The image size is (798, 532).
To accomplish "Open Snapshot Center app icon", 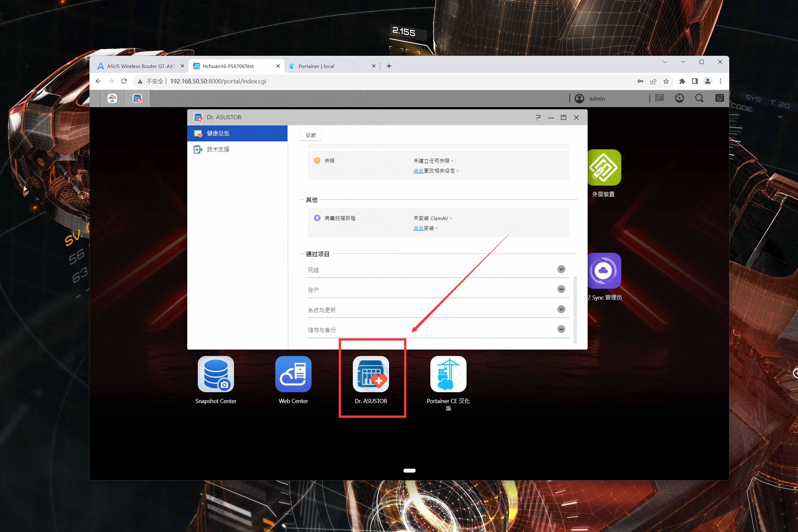I will point(216,374).
